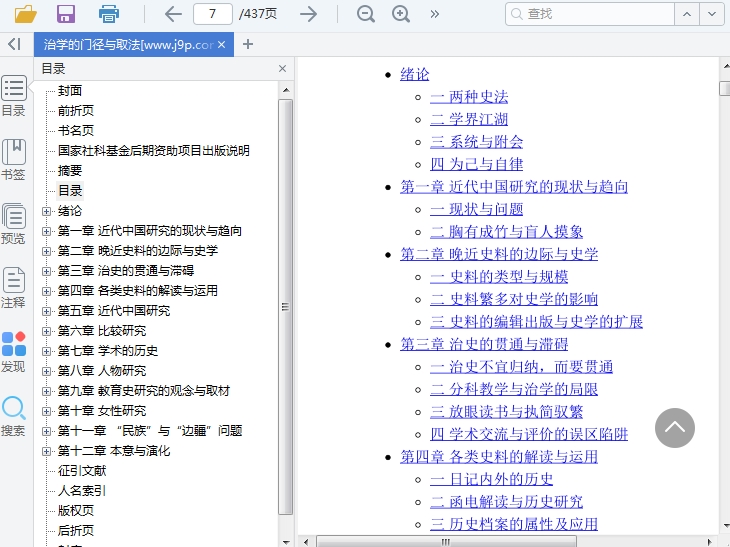Click the document horizontal scrollbar thumb
This screenshot has height=547, width=730.
[x=446, y=542]
